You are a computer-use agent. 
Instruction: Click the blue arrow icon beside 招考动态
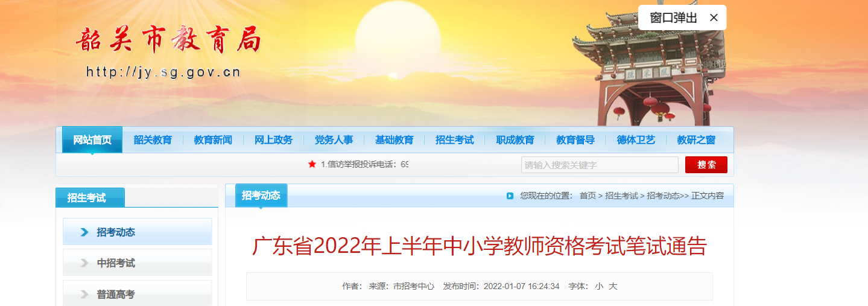pyautogui.click(x=84, y=232)
